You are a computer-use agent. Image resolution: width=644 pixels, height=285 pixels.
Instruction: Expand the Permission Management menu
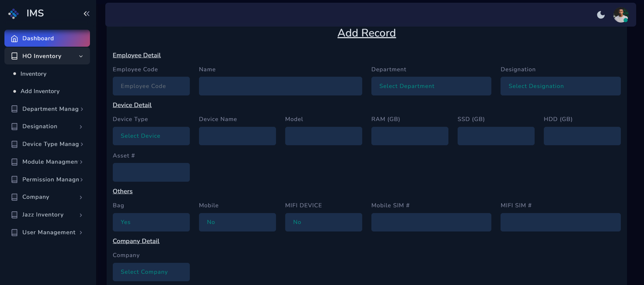tap(50, 180)
